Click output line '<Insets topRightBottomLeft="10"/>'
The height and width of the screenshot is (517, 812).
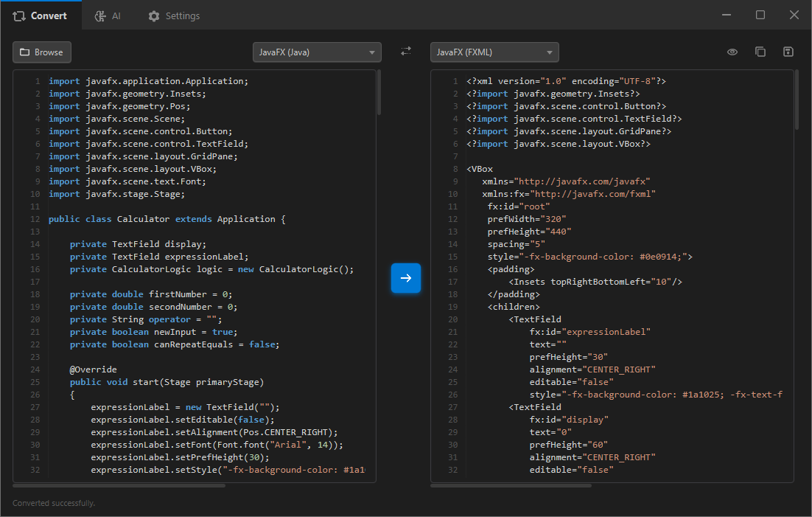595,282
